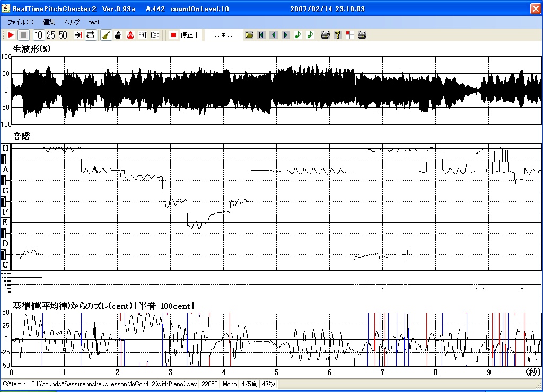This screenshot has height=392, width=543.
Task: Go to previous page with left arrow
Action: coord(274,35)
